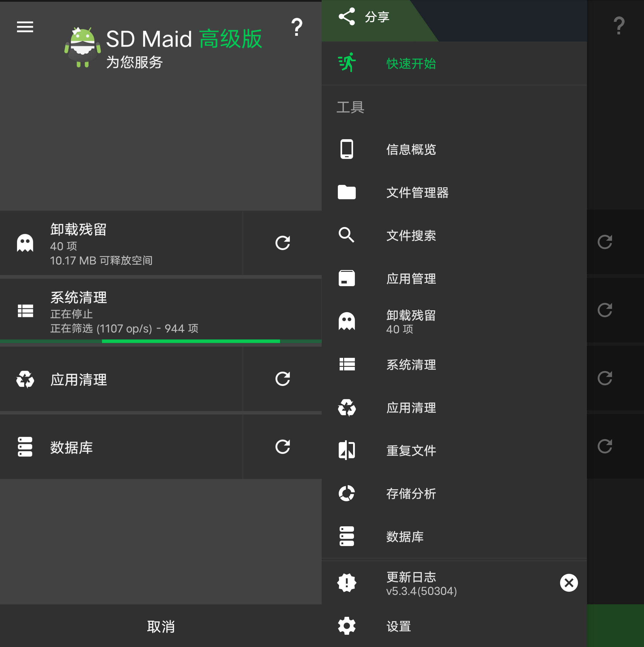Tap '正在筛选 (1107 op/s) - 944 项' status
Screen dimensions: 644x647
[124, 329]
